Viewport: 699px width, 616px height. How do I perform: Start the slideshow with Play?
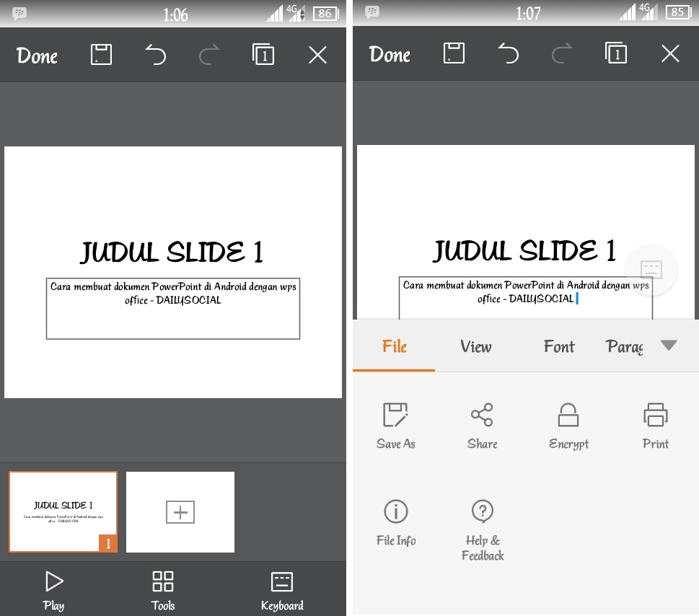pyautogui.click(x=54, y=591)
